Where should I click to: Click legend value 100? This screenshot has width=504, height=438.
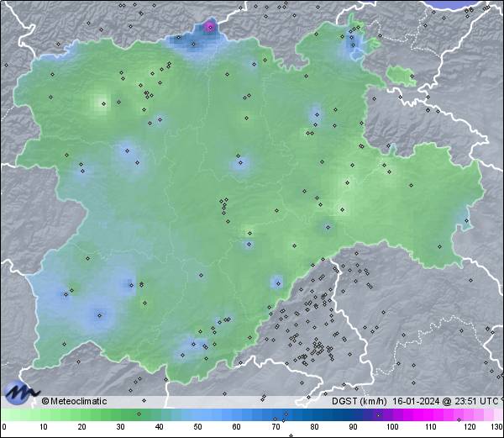tap(392, 427)
